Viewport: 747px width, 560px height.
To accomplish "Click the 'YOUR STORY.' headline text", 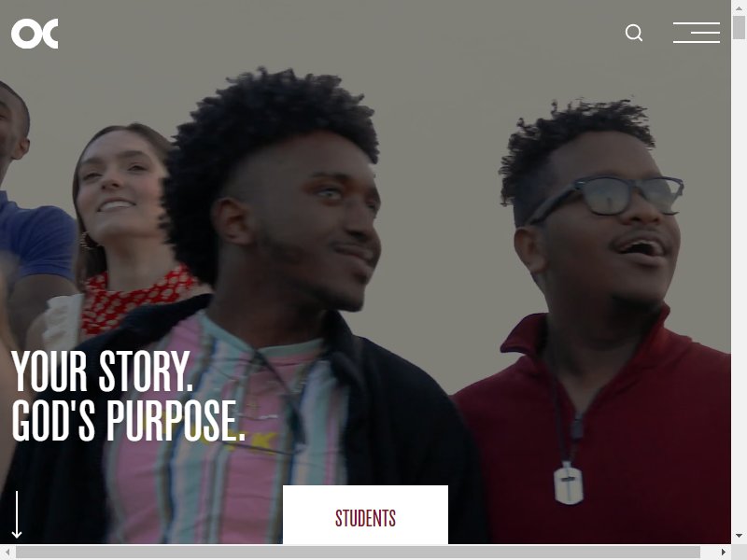I will (102, 371).
